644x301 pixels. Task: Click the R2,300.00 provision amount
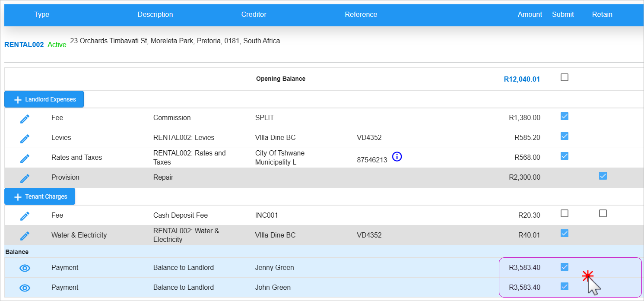525,177
